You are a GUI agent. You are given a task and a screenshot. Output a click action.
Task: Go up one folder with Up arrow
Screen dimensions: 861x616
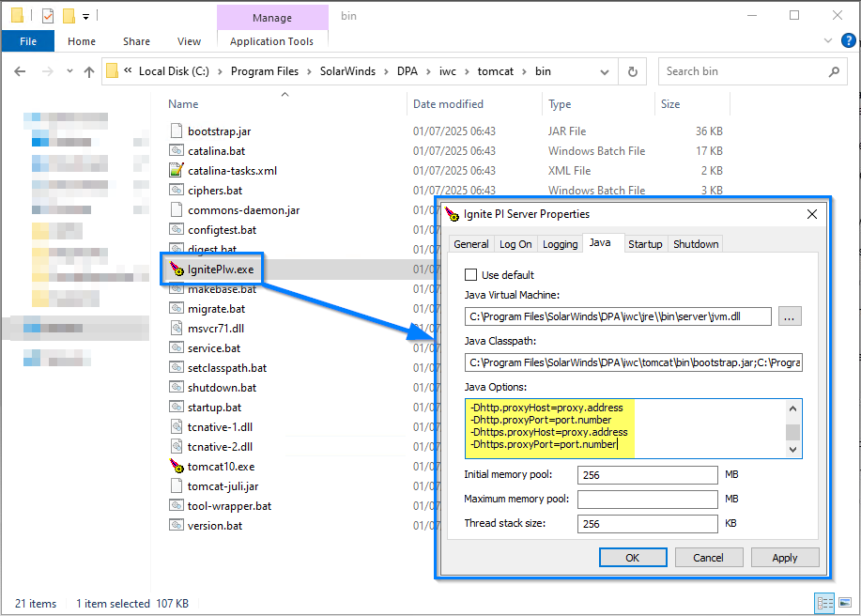tap(89, 71)
